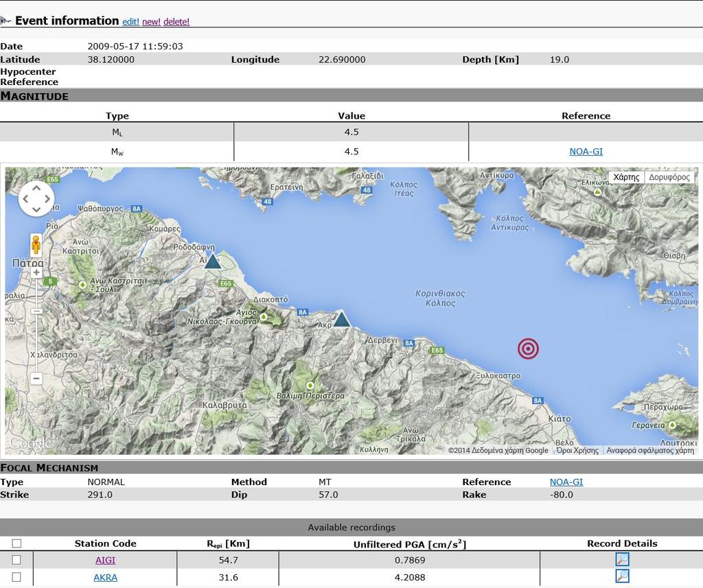This screenshot has height=588, width=703.
Task: Pan the map down arrow
Action: point(36,209)
